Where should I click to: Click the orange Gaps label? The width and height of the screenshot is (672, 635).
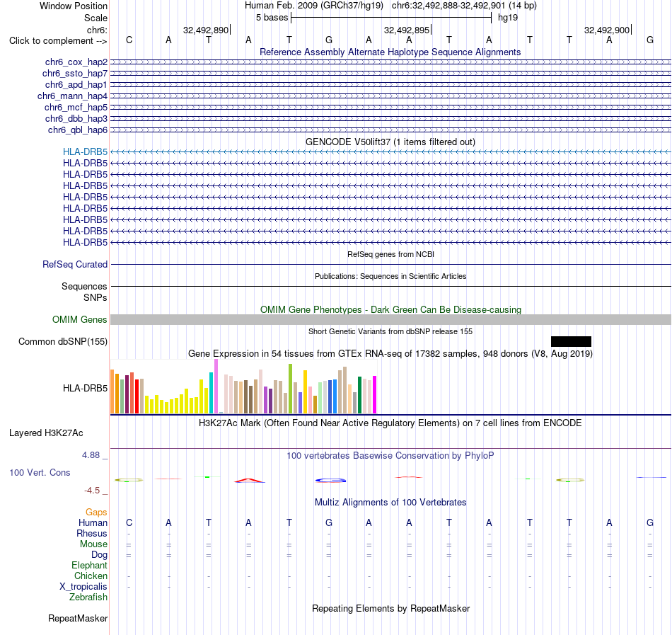click(x=96, y=512)
